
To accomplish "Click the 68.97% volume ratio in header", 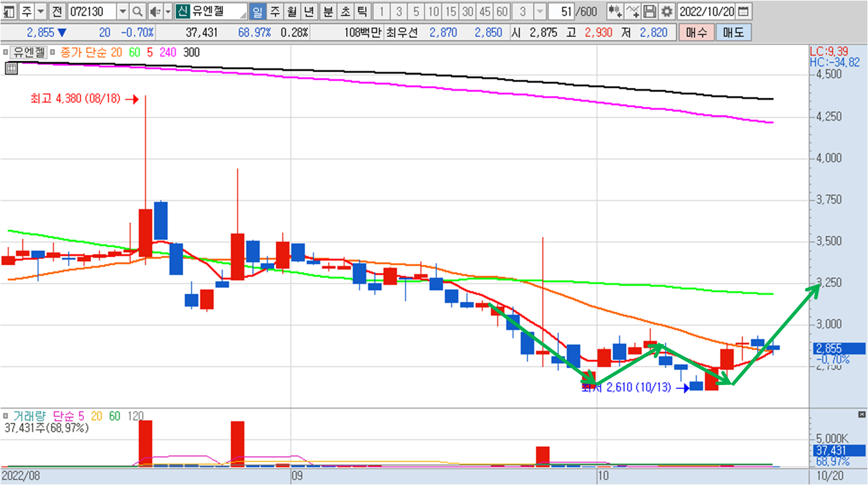I will (254, 33).
